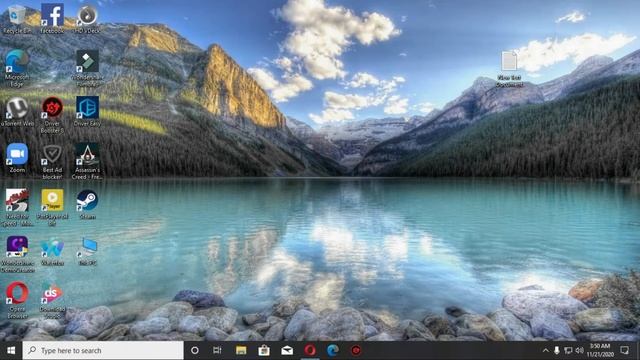The width and height of the screenshot is (640, 360).
Task: Open the red recorder taskbar app
Action: (x=356, y=350)
